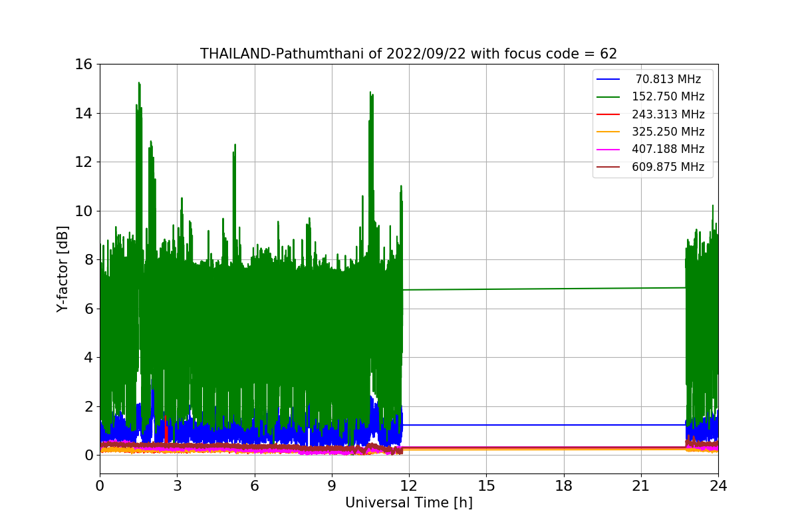
Task: Click the x-axis tick label 3
Action: click(x=177, y=486)
